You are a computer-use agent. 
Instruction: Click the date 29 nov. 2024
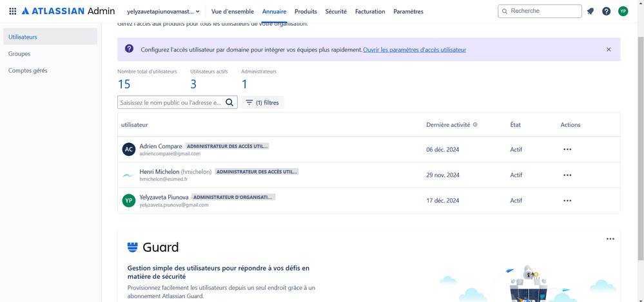point(443,175)
